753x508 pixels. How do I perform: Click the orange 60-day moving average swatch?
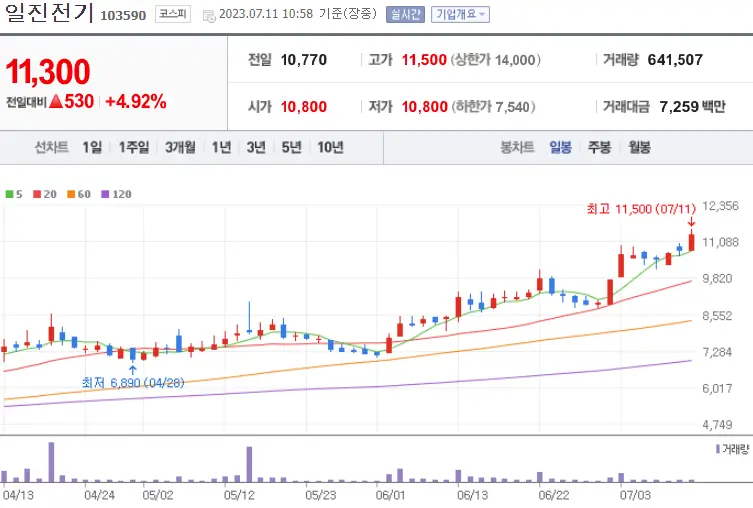tap(71, 194)
